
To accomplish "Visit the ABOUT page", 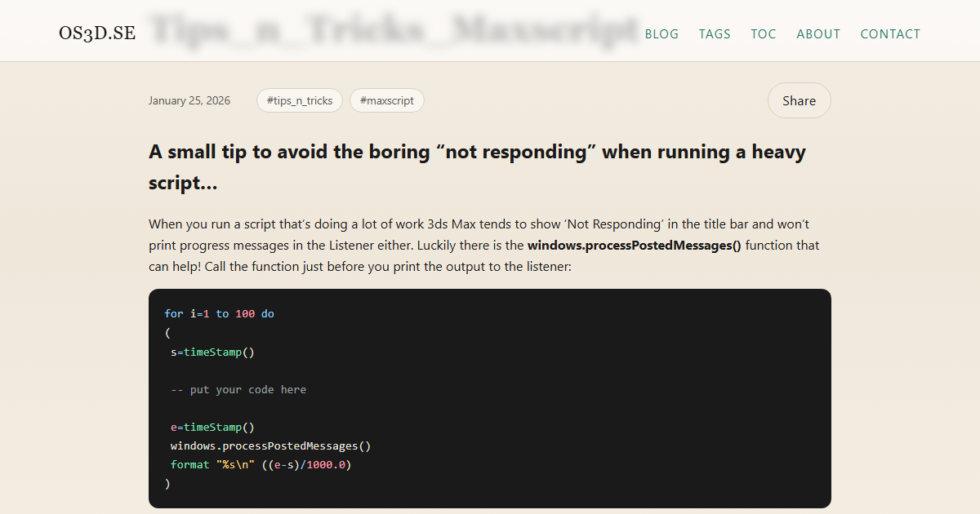I will [x=818, y=33].
